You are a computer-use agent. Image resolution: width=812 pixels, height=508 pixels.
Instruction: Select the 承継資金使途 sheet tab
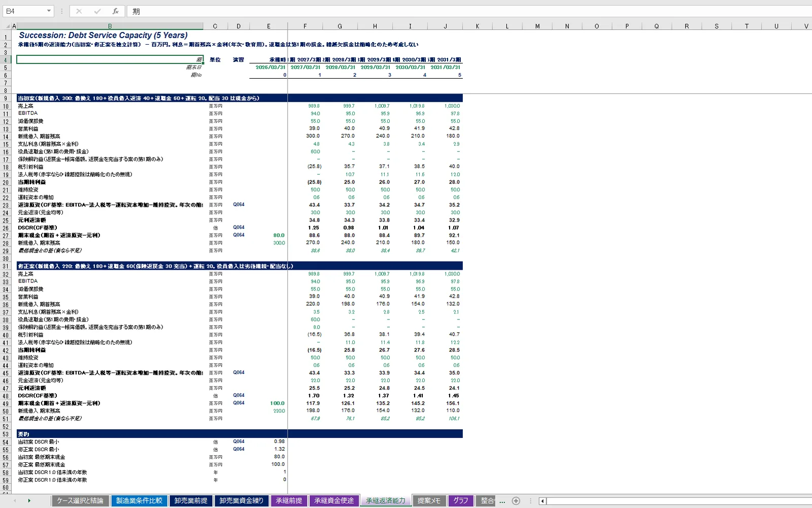pyautogui.click(x=334, y=501)
